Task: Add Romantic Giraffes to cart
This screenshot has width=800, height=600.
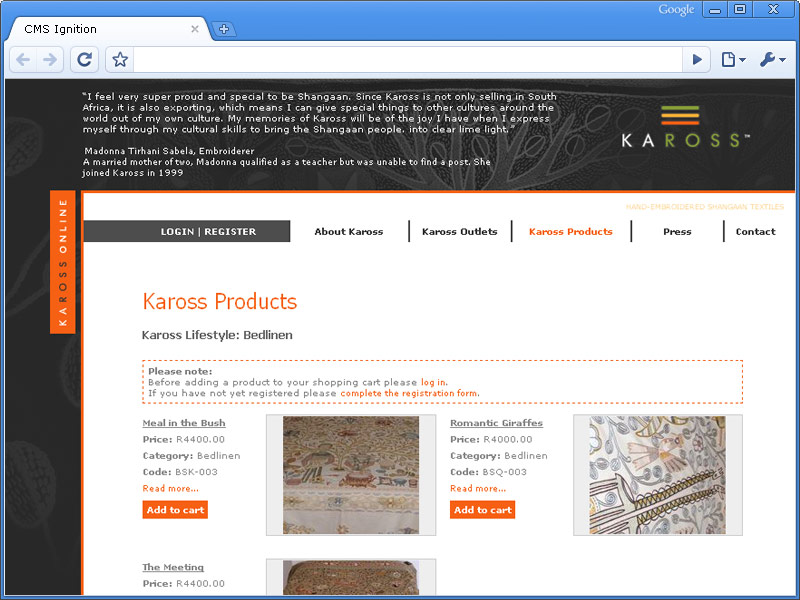Action: pos(482,510)
